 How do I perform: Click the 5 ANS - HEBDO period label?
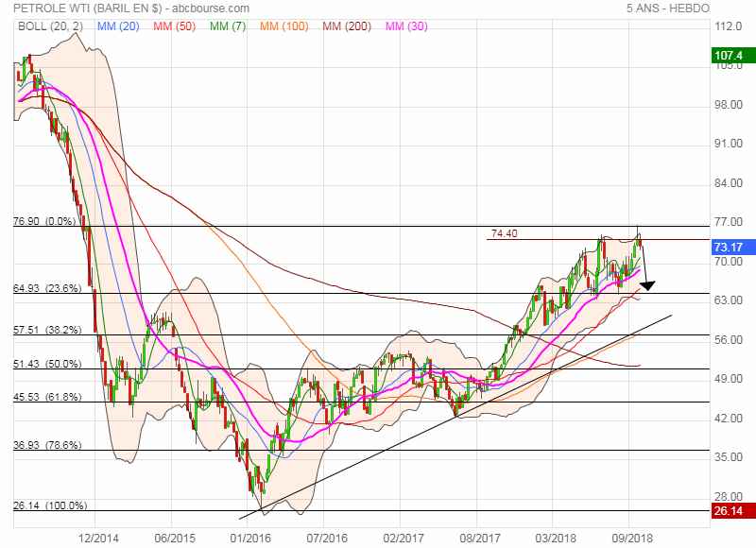click(x=668, y=9)
